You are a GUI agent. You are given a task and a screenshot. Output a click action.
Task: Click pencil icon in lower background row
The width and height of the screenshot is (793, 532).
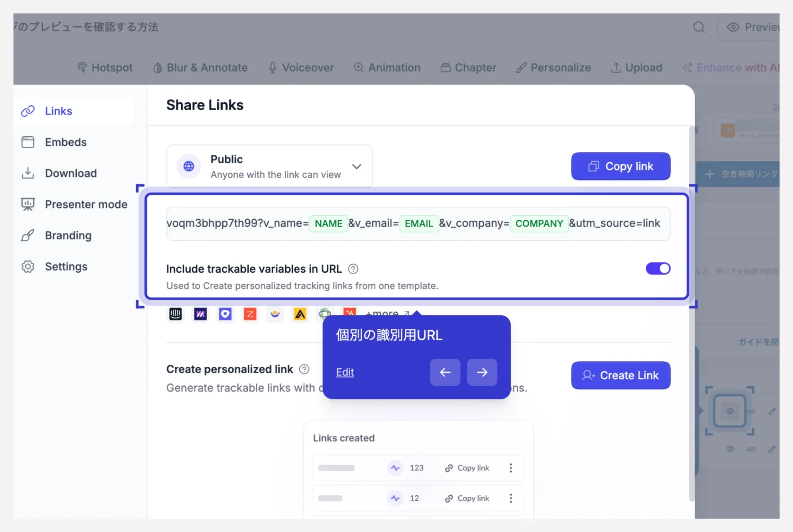(x=772, y=449)
